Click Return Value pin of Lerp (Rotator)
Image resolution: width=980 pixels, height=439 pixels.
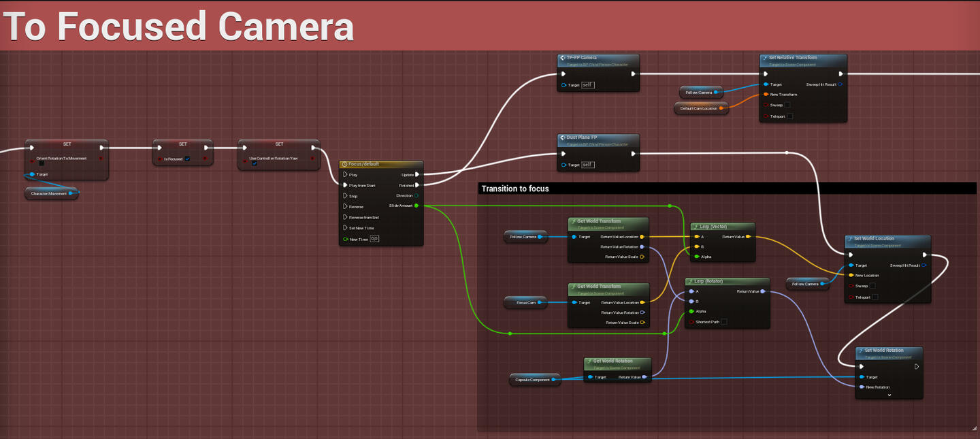click(763, 291)
